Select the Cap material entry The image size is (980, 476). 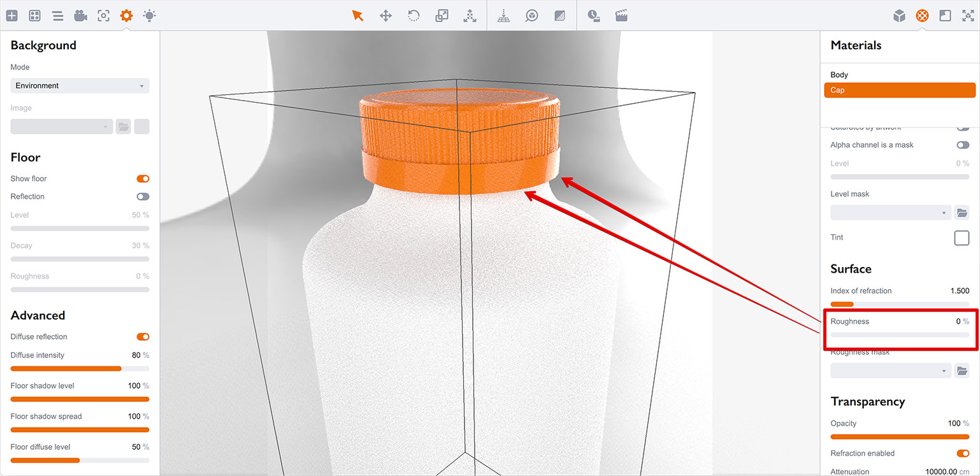900,90
